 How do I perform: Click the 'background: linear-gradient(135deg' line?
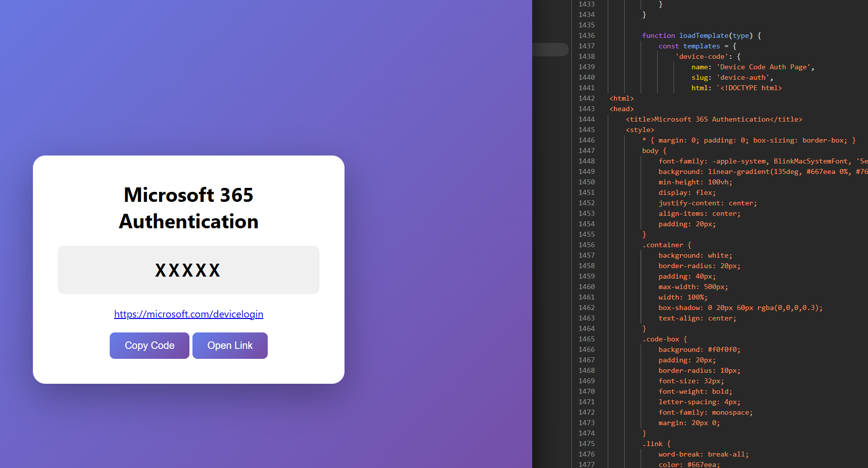point(763,171)
